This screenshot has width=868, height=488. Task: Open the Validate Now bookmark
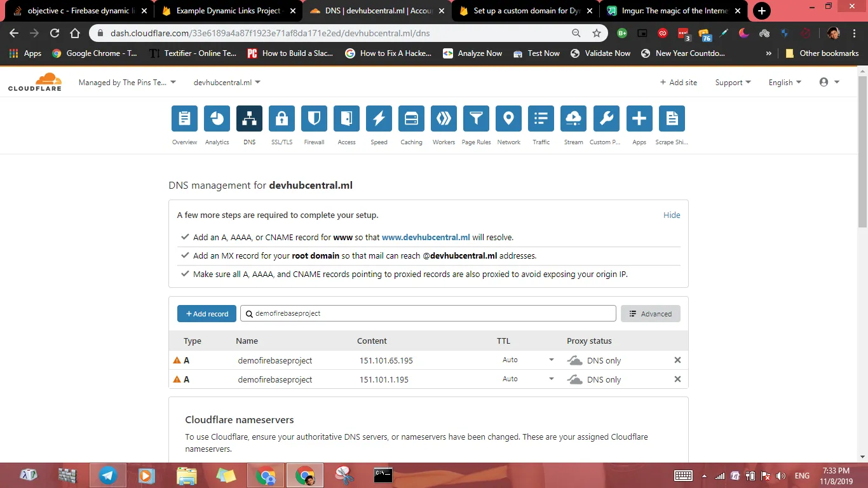tap(600, 53)
